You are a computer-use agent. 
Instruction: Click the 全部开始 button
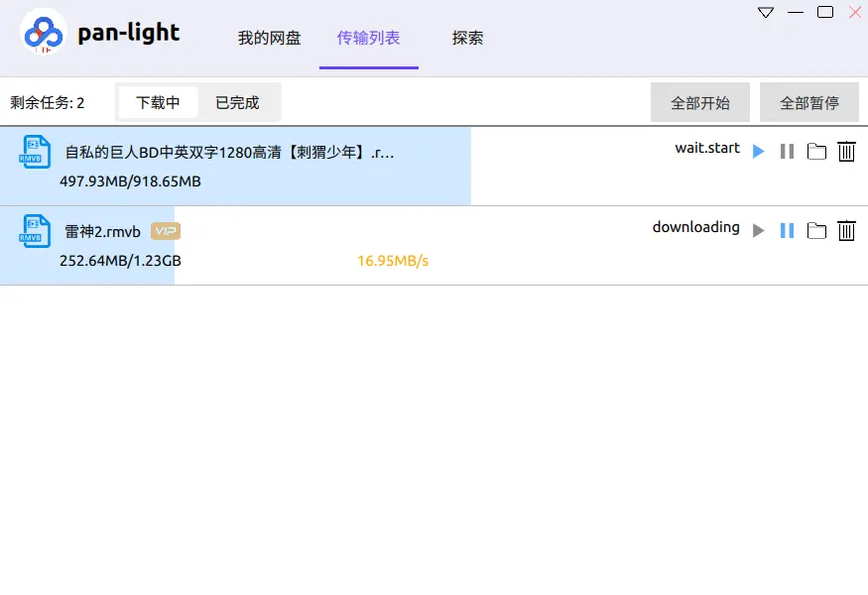(700, 102)
